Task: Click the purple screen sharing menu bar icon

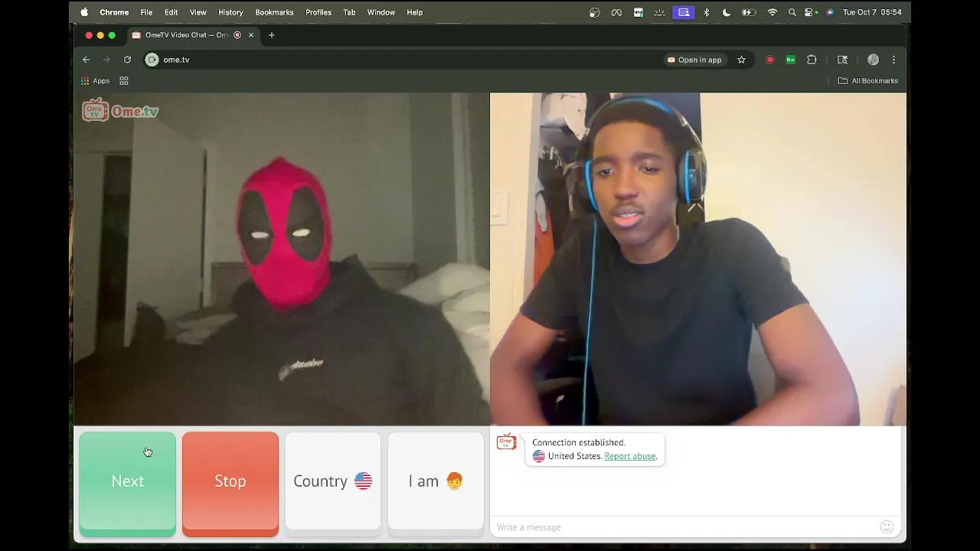Action: coord(684,12)
